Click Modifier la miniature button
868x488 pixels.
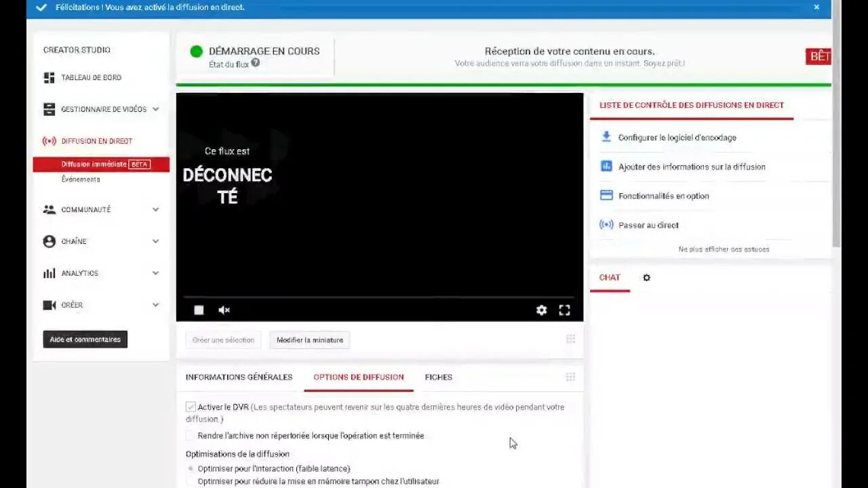pos(310,340)
